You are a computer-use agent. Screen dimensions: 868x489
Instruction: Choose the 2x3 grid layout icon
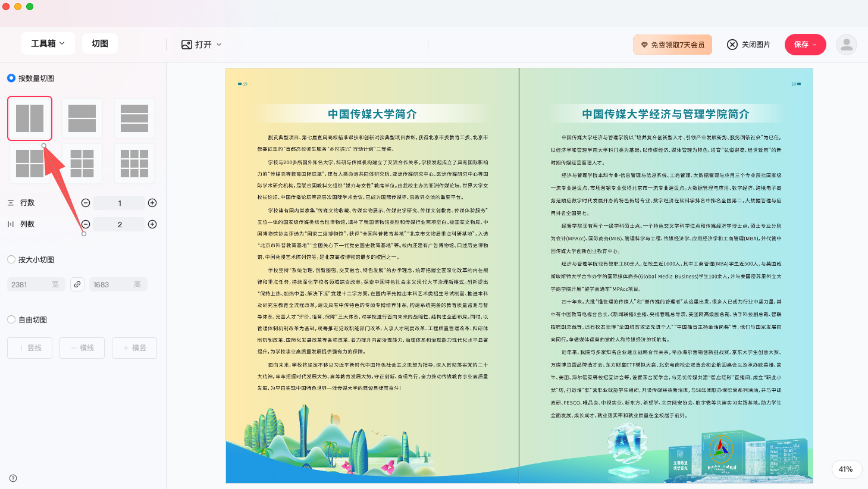point(82,164)
